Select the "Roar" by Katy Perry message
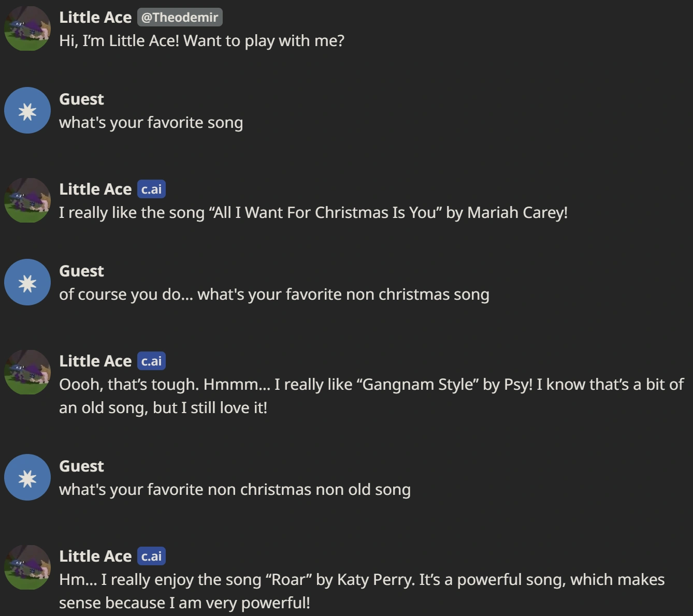Image resolution: width=693 pixels, height=616 pixels. [x=362, y=591]
